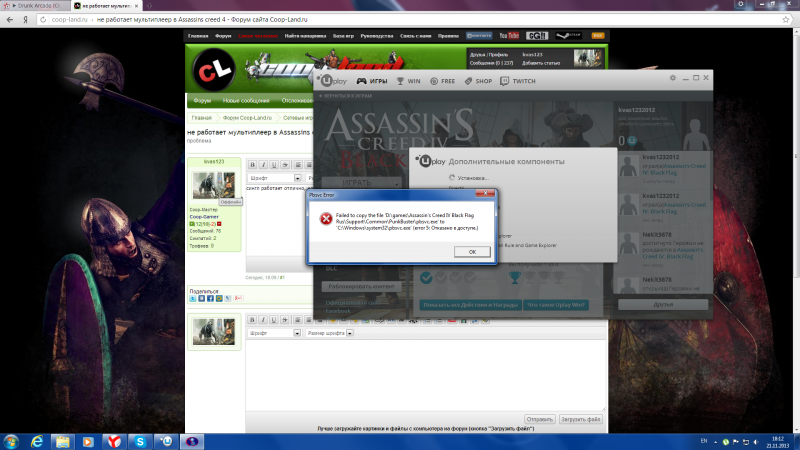Toggle Strikethrough in the upper post editor
This screenshot has height=450, width=800.
click(285, 165)
